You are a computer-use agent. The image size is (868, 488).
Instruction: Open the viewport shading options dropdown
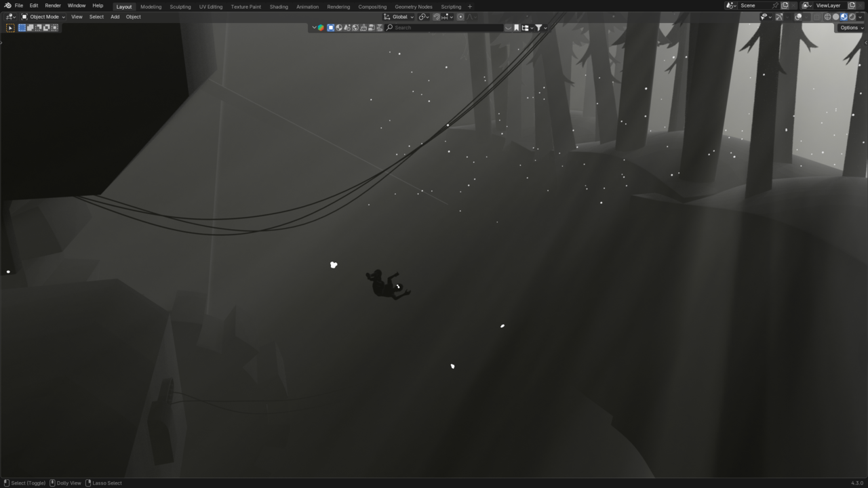coord(861,17)
